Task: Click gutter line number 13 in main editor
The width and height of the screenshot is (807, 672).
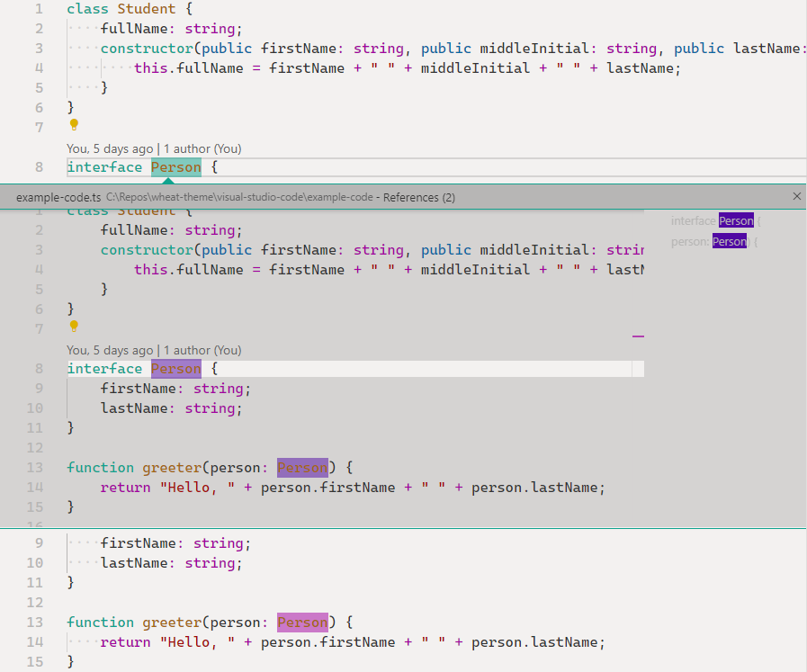Action: [35, 623]
